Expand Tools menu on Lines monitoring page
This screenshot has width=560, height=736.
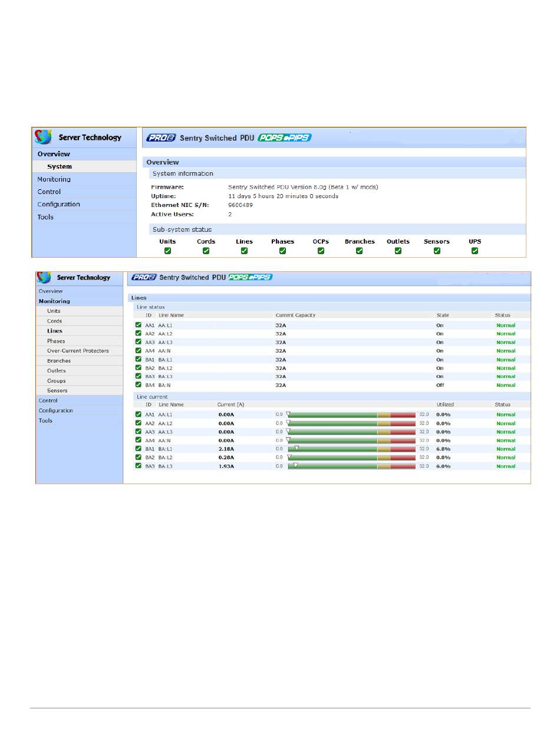80,420
